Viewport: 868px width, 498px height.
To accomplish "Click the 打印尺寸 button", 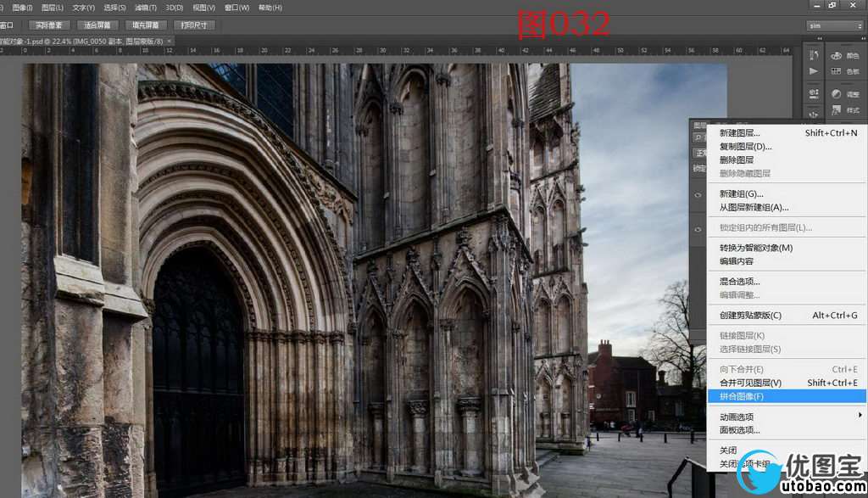I will click(x=194, y=25).
